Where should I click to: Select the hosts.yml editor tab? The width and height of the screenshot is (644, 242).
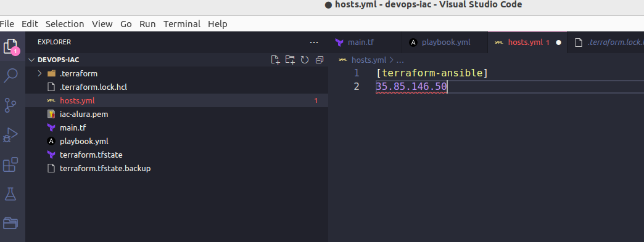(527, 42)
